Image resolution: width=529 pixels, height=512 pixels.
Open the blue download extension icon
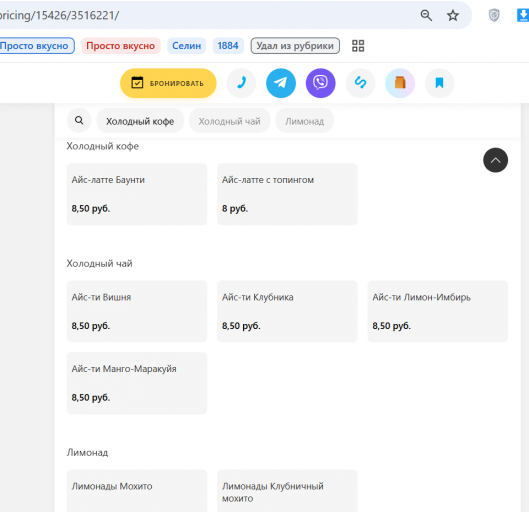coord(523,15)
